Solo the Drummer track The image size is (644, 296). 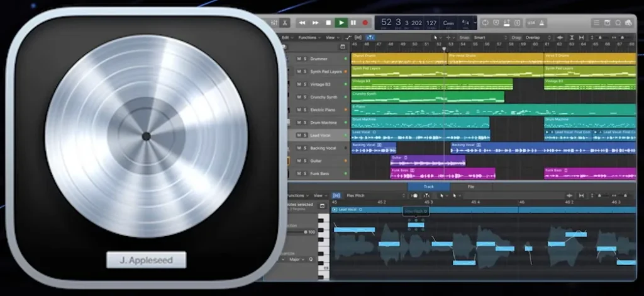coord(305,59)
